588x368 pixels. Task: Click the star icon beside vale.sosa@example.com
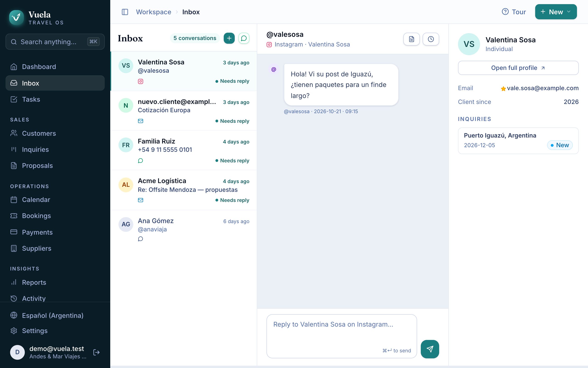(503, 89)
